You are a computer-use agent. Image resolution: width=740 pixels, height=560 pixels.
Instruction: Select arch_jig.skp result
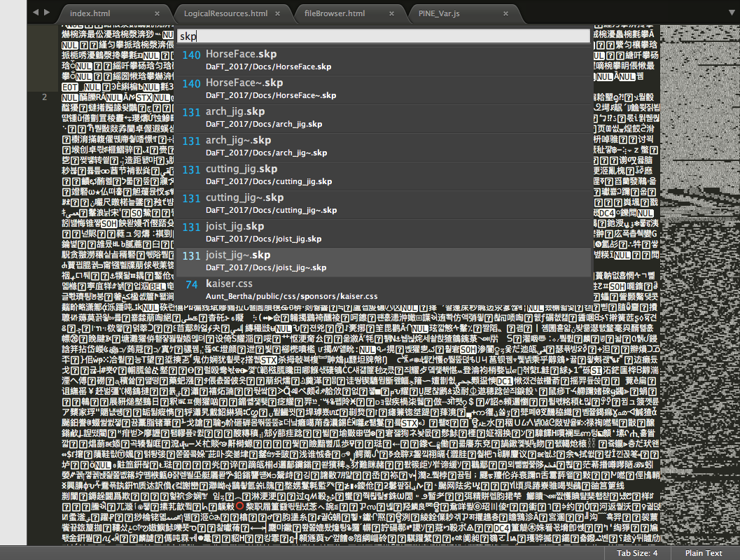click(384, 118)
